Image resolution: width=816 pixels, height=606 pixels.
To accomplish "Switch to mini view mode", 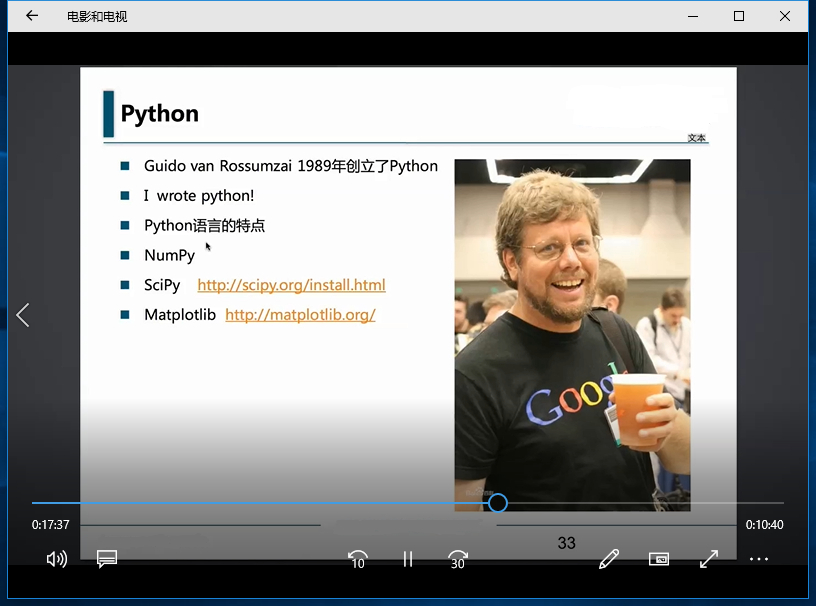I will 659,559.
